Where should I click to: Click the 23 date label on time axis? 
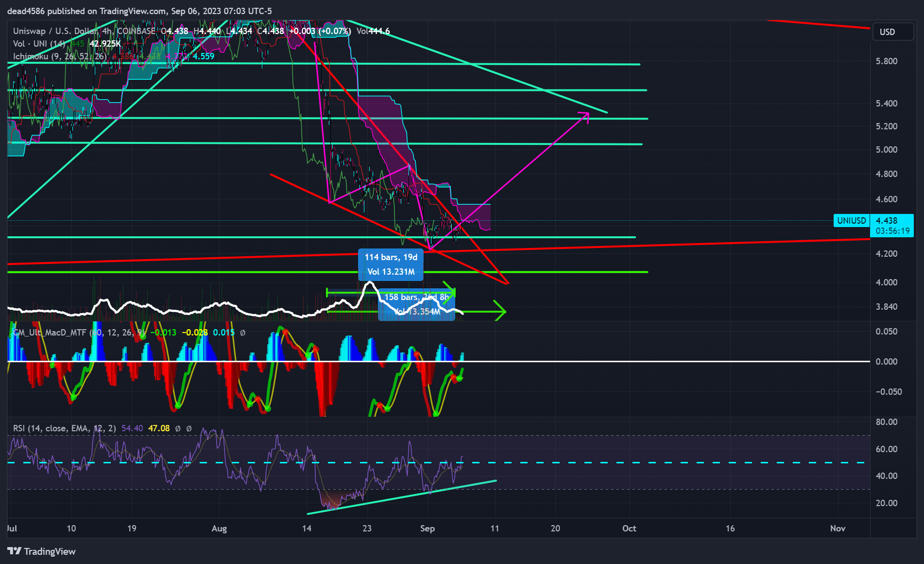pos(367,528)
